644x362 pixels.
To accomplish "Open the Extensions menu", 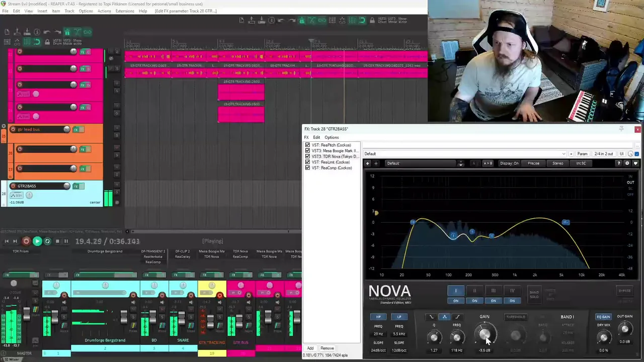I will tap(125, 11).
